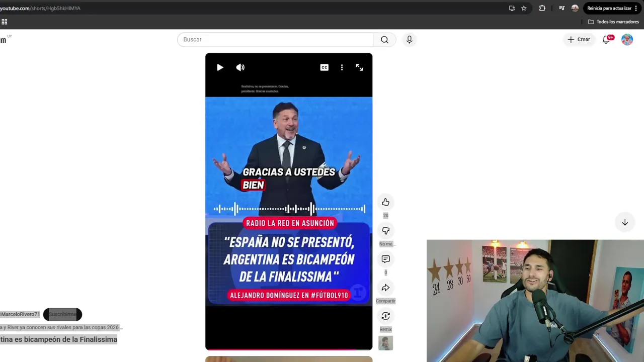Open the Remix option
The width and height of the screenshot is (644, 362).
[x=385, y=316]
